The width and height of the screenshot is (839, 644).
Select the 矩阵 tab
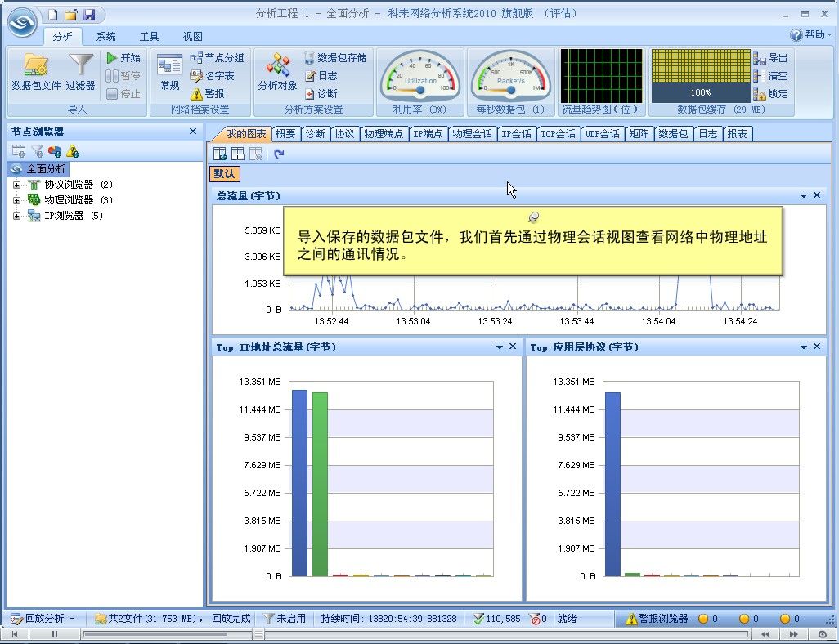[x=639, y=134]
